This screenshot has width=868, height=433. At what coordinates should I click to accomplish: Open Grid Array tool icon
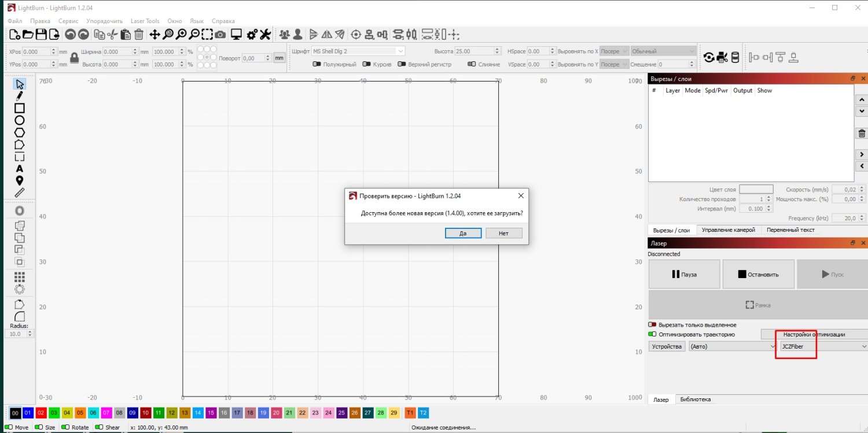[x=19, y=277]
